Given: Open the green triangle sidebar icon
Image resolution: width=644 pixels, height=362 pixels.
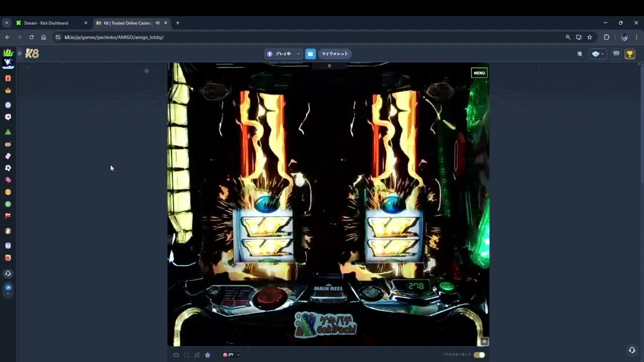Looking at the screenshot, I should (8, 132).
